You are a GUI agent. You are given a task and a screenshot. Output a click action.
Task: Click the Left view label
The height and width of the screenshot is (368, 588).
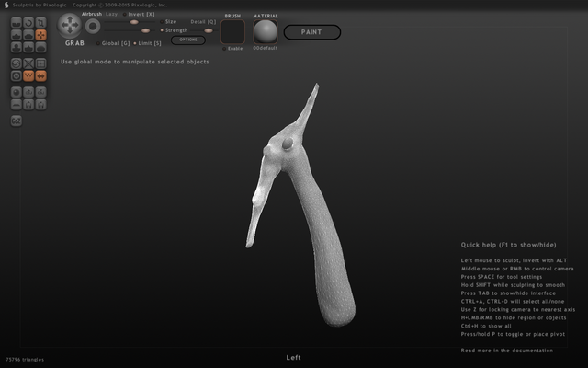[294, 358]
